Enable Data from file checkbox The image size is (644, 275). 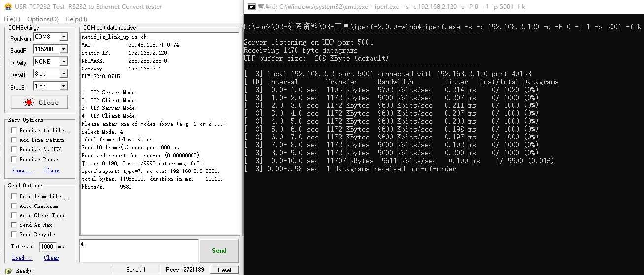(14, 196)
